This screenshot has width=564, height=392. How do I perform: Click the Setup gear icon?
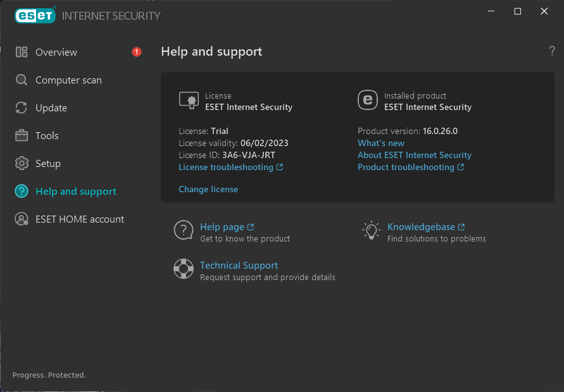[22, 164]
